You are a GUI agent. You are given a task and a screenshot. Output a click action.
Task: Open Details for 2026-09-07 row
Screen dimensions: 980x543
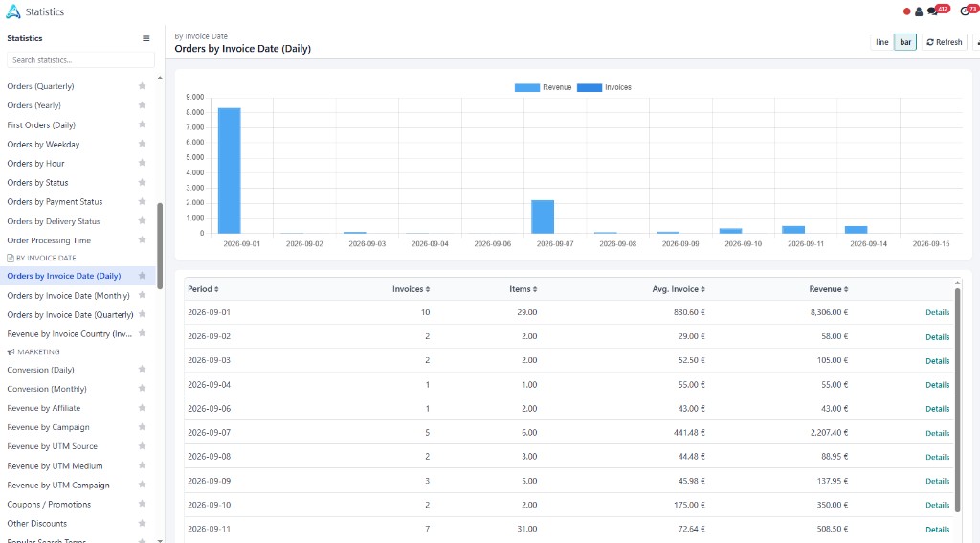click(x=937, y=433)
